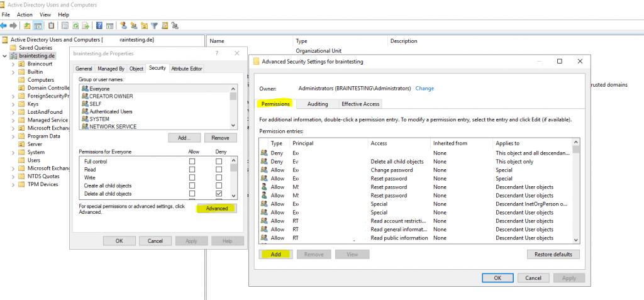Toggle the Show/Hide Action Pane toolbar icon
Screen dimensions: 644x300
(x=109, y=26)
